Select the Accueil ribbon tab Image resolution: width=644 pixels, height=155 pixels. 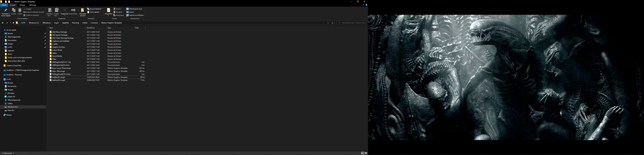point(13,5)
